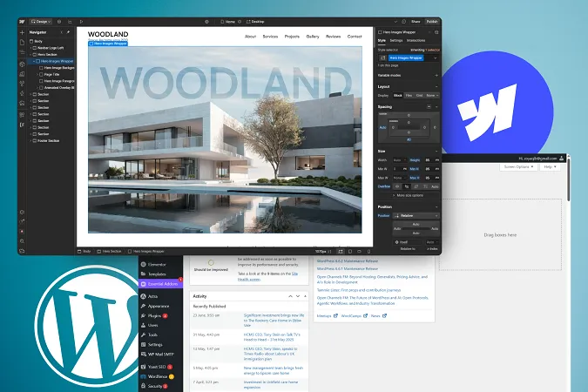This screenshot has height=392, width=588.
Task: Switch to the Settings tab in Style panel
Action: [396, 41]
